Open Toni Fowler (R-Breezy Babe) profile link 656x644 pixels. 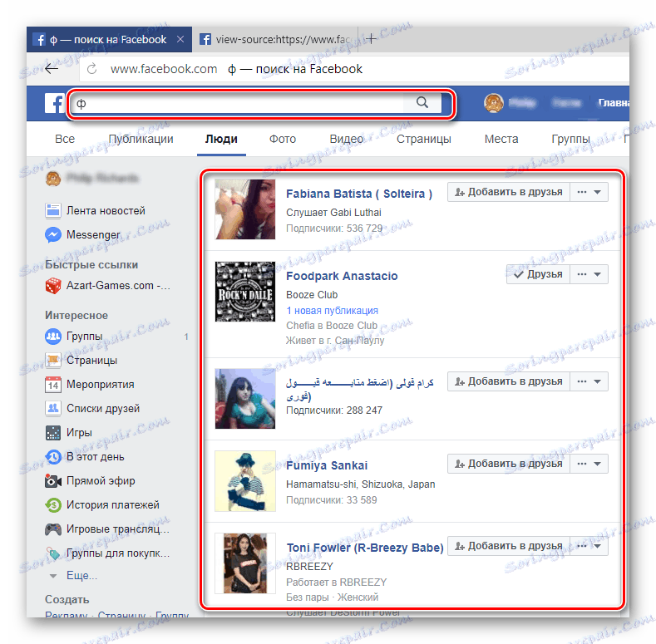365,548
